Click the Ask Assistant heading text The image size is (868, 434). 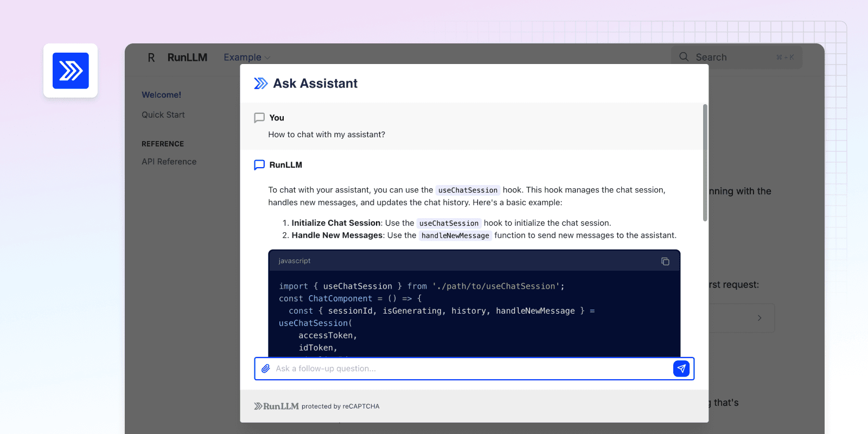click(315, 84)
